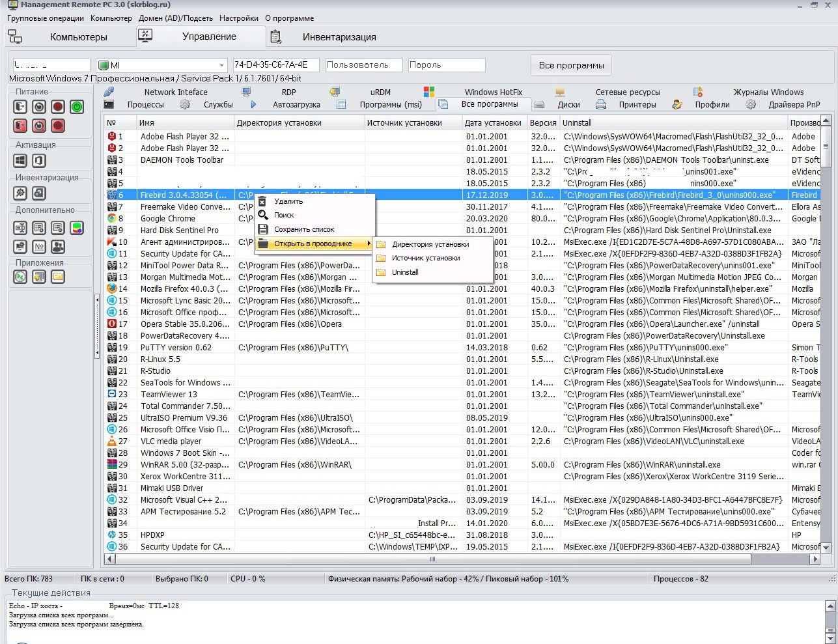Click the MAC address field 74-D4-35-C6-7A-4E

click(275, 65)
